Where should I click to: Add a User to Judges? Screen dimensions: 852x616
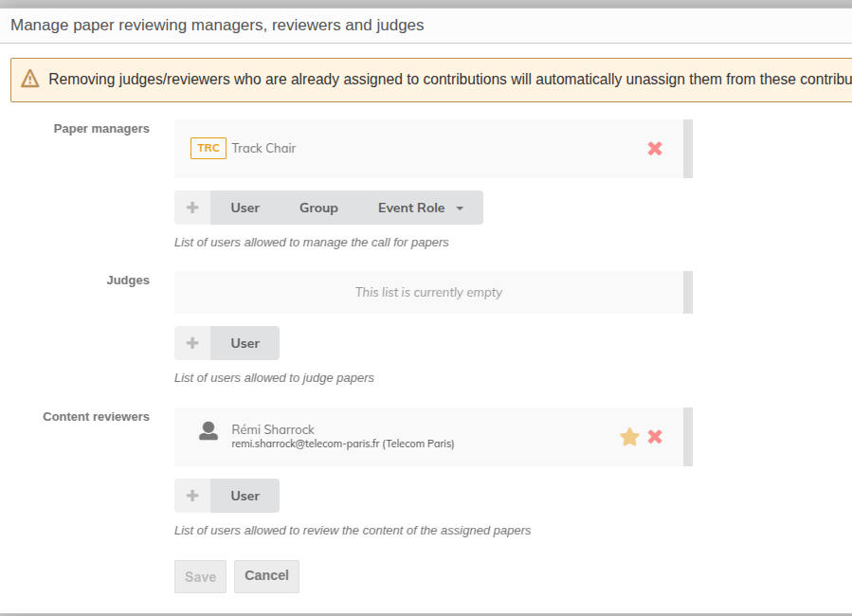click(x=245, y=343)
